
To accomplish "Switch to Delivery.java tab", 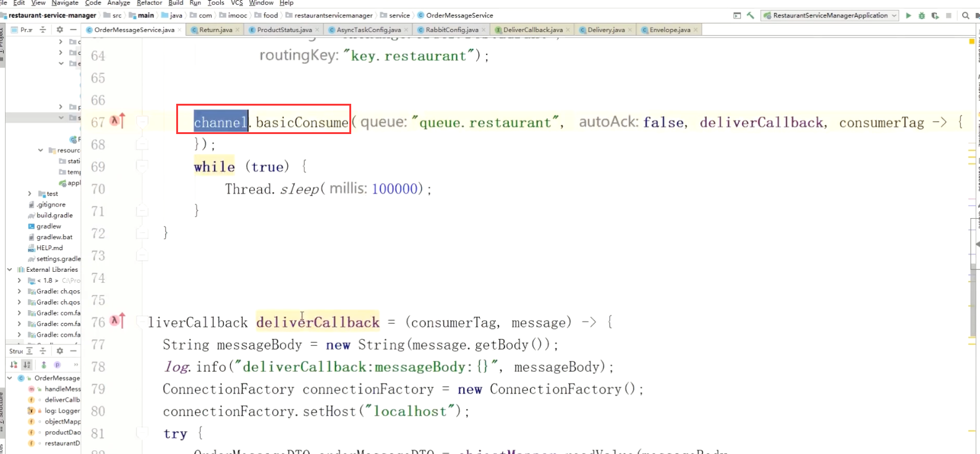I will 606,30.
